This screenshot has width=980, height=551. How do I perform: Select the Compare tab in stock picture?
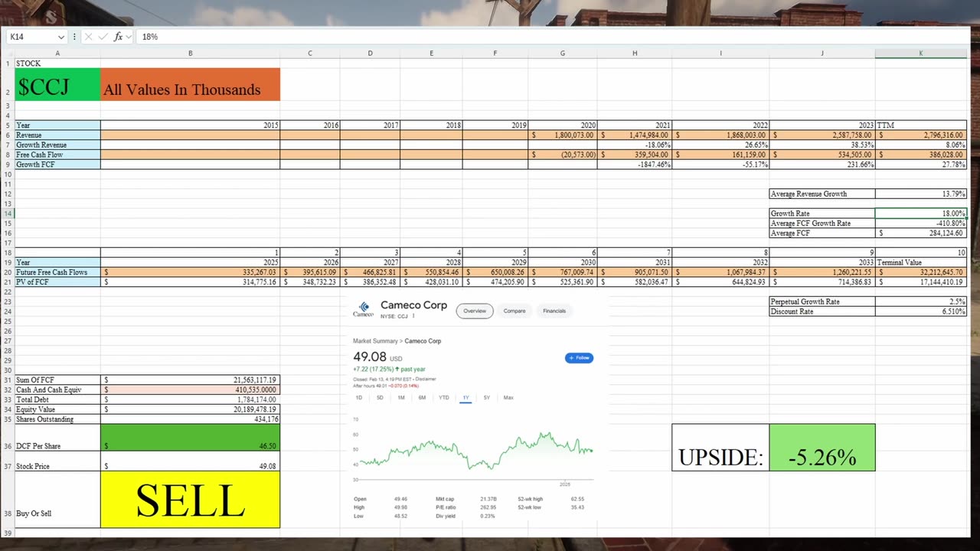tap(514, 311)
